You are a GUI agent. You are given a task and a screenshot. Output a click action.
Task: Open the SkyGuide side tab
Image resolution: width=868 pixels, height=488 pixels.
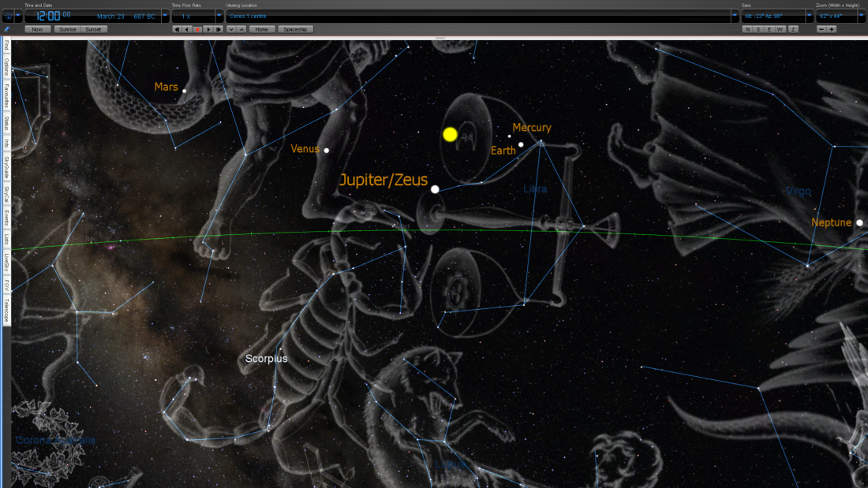(6, 168)
